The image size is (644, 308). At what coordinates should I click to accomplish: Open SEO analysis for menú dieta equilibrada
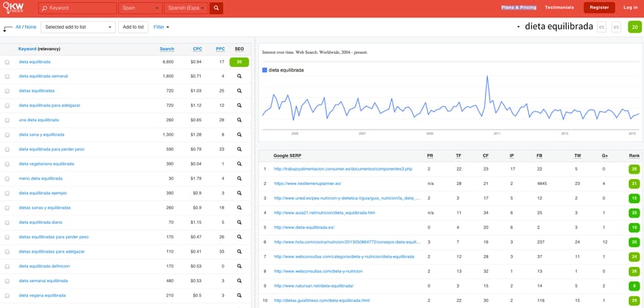click(239, 178)
